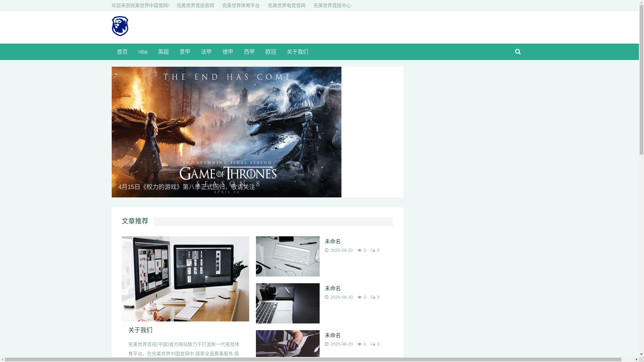
Task: Select 英超 in the navigation bar
Action: click(x=163, y=52)
